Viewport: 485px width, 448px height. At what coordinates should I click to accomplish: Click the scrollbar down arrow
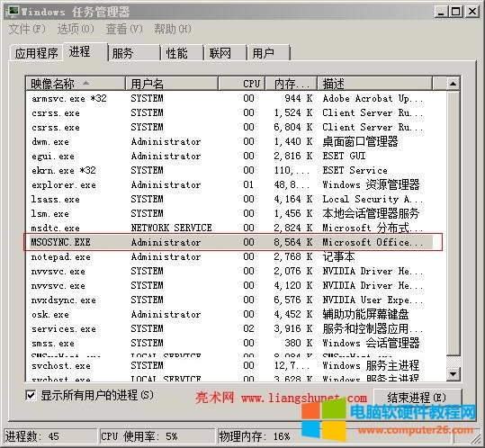(454, 374)
